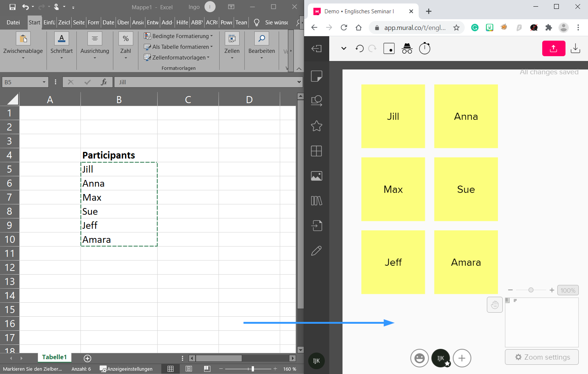
Task: Open the import files icon in Mural sidebar
Action: pyautogui.click(x=317, y=225)
